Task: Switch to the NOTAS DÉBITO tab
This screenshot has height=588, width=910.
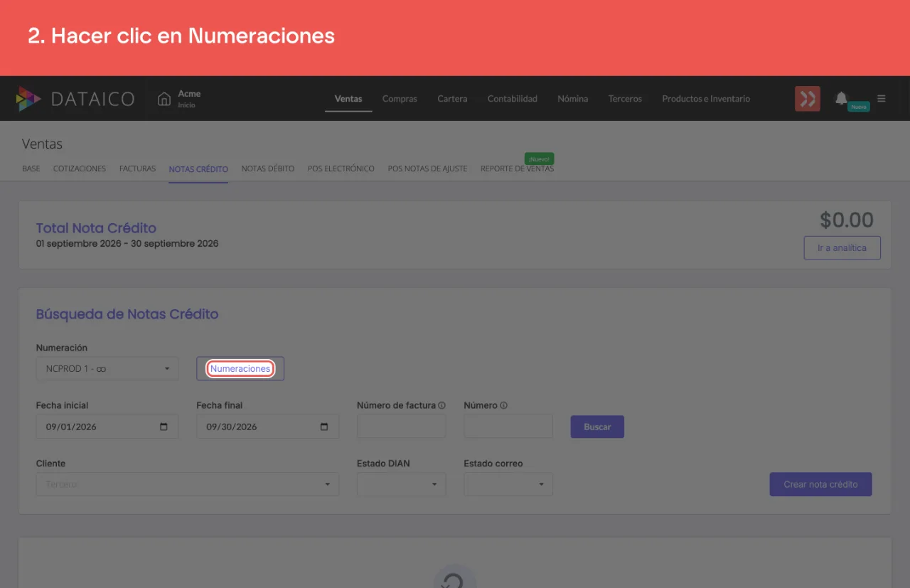Action: click(x=268, y=169)
